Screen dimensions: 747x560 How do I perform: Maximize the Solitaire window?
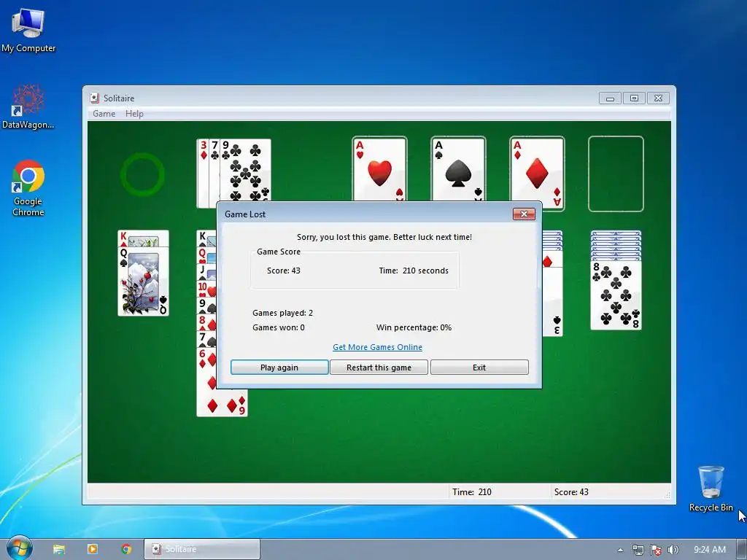(634, 98)
